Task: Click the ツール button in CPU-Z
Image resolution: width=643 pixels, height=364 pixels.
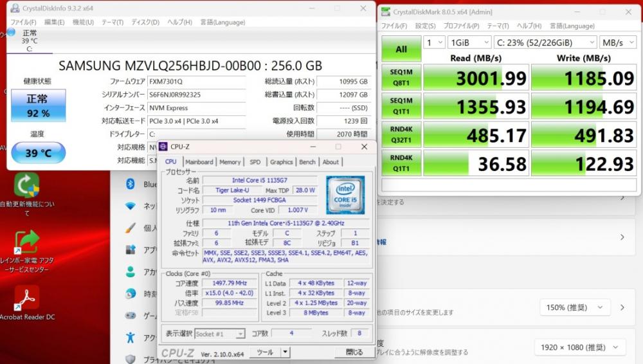Action: point(264,352)
